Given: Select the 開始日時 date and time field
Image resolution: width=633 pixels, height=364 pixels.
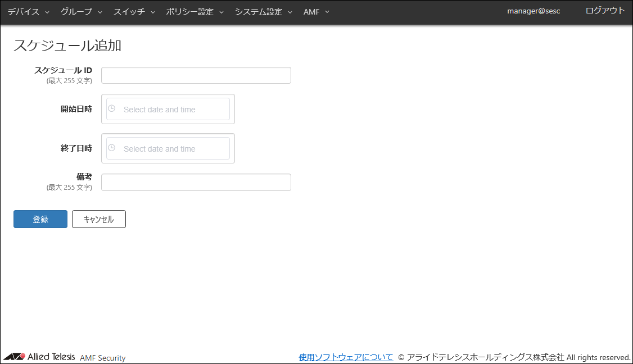Looking at the screenshot, I should [x=174, y=109].
